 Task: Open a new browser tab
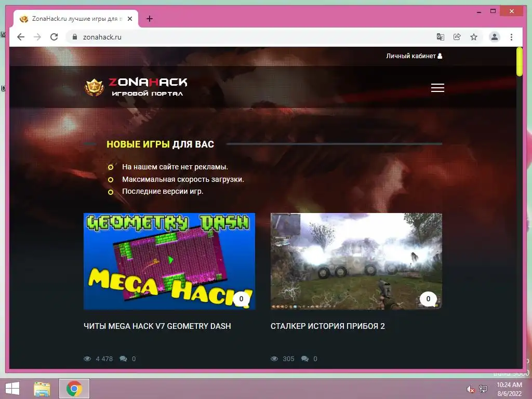[x=150, y=19]
